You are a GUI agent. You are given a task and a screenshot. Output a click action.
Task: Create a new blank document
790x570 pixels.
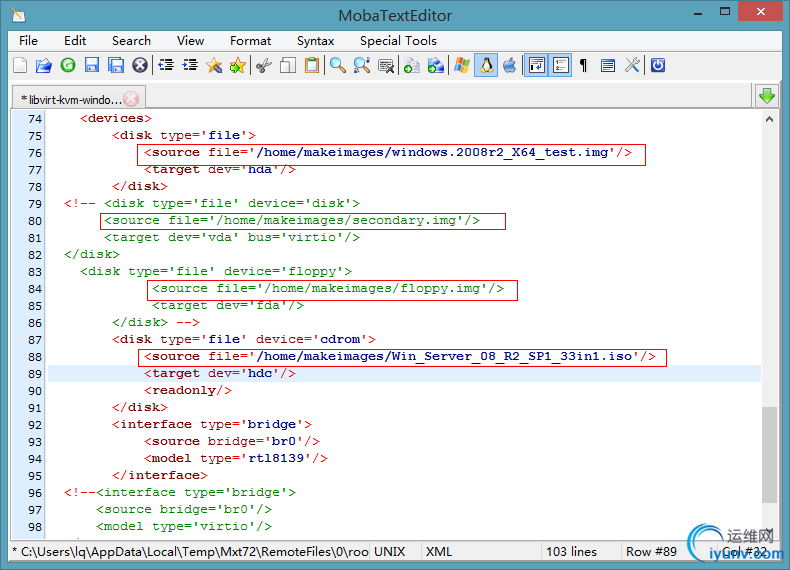(x=20, y=66)
